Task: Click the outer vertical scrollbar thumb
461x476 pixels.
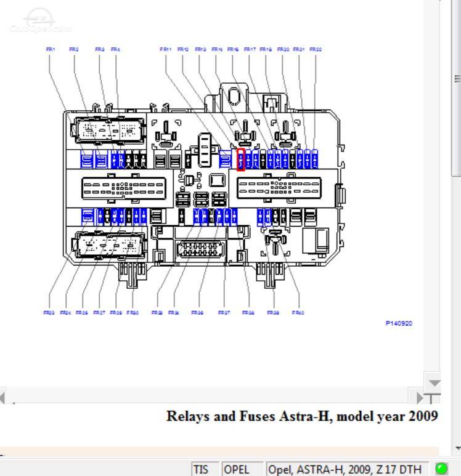Action: click(457, 88)
